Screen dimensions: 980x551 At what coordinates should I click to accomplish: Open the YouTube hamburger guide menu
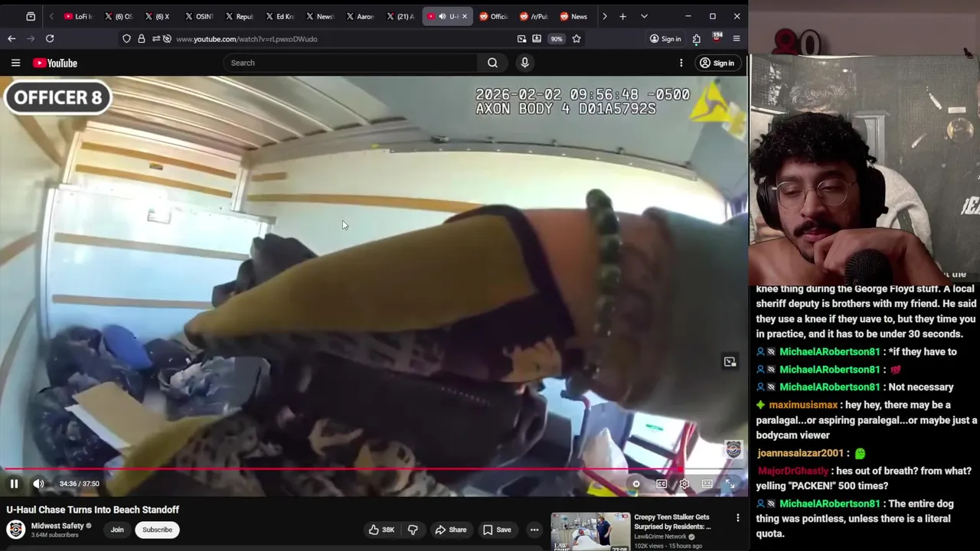pos(15,63)
